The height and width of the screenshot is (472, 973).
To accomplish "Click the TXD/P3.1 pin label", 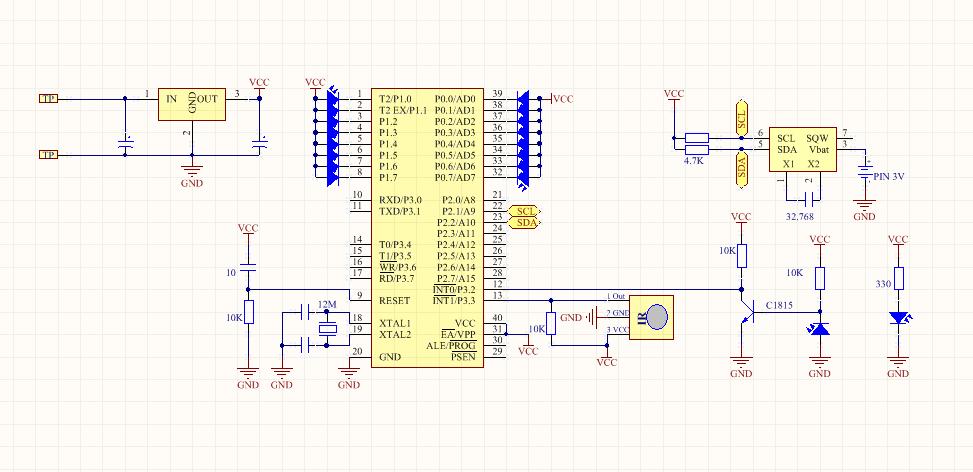I will pos(400,212).
